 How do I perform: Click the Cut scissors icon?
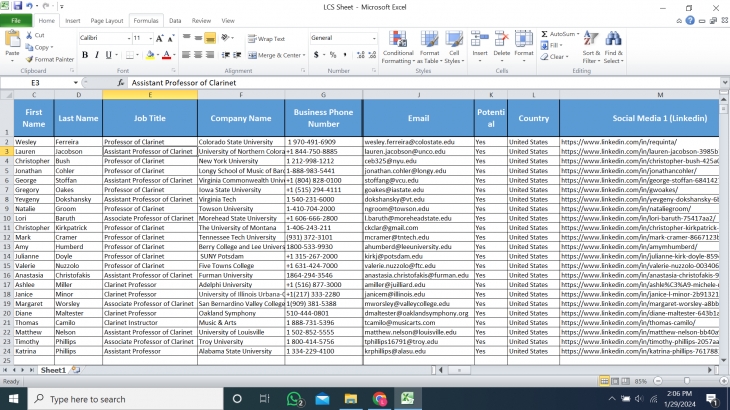(x=29, y=35)
